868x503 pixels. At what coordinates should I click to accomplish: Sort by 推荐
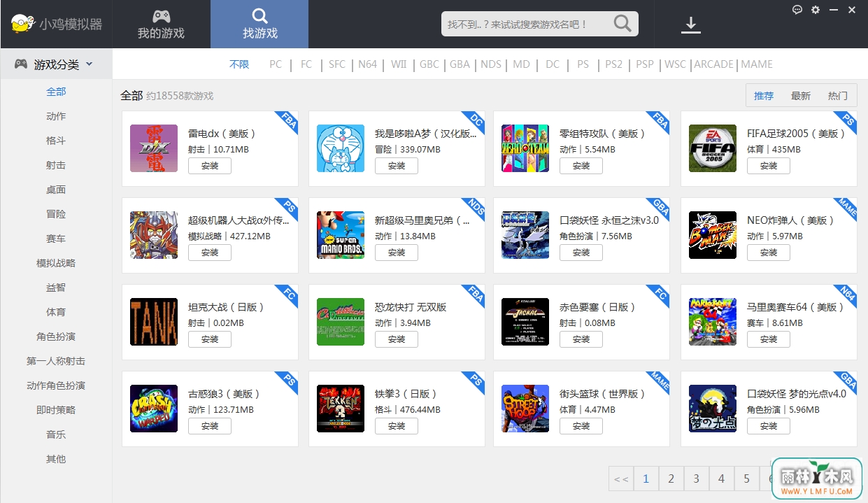click(764, 96)
